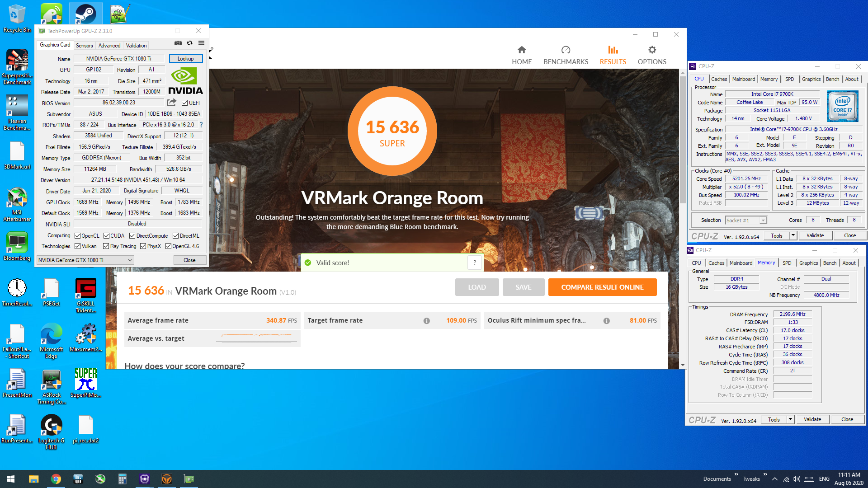This screenshot has height=488, width=868.
Task: Open the SuperPiMod desktop icon
Action: coord(85,383)
